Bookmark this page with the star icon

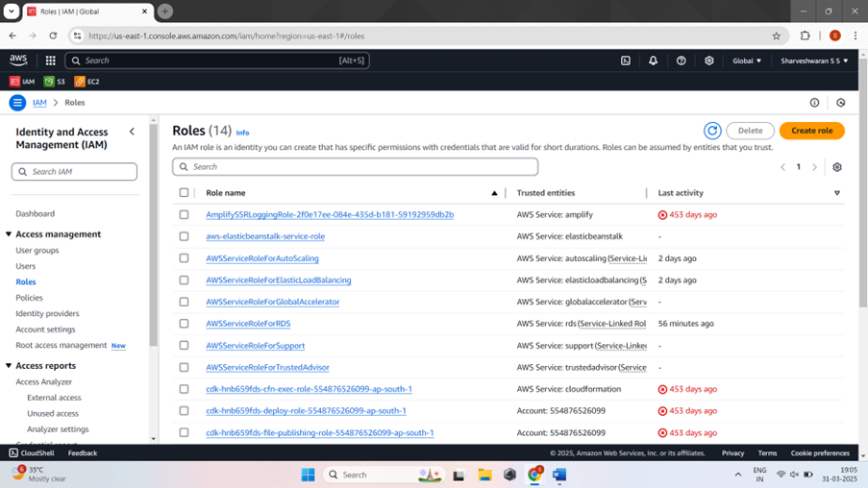(776, 36)
